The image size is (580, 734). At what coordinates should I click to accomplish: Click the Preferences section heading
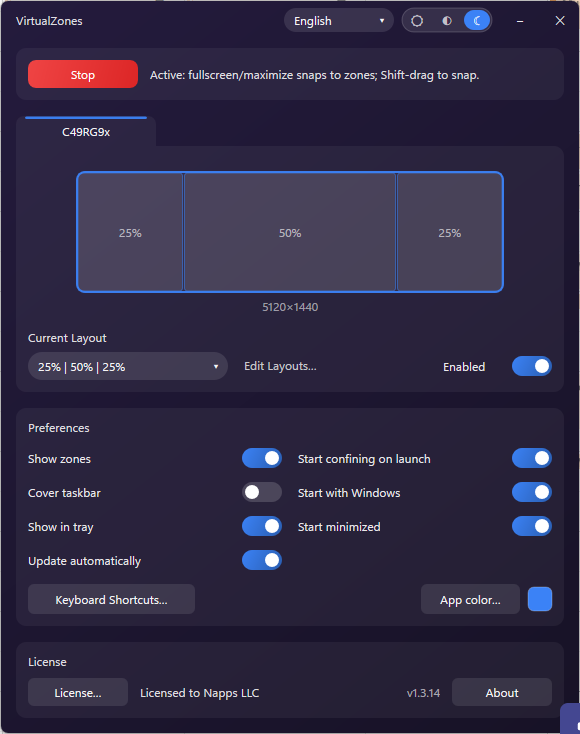point(59,428)
